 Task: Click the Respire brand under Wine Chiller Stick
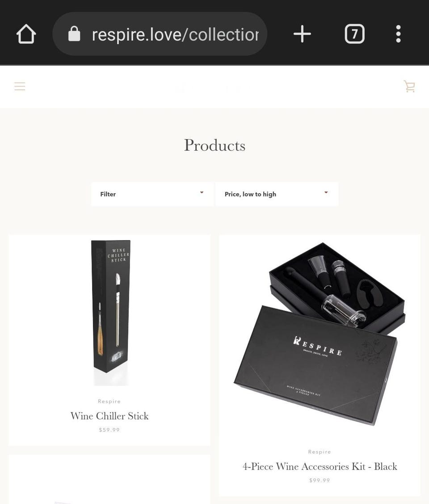[109, 401]
